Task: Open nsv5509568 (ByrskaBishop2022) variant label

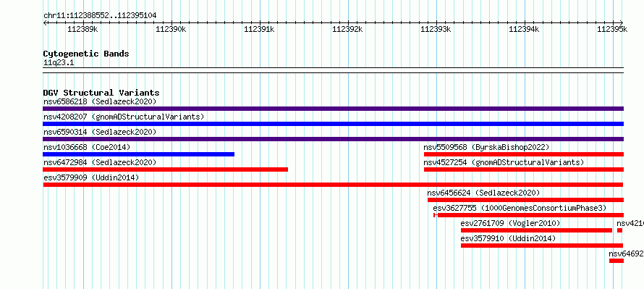Action: click(486, 147)
